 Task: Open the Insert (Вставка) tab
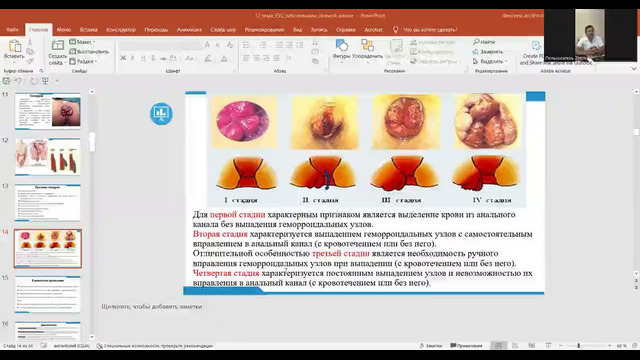pyautogui.click(x=89, y=29)
